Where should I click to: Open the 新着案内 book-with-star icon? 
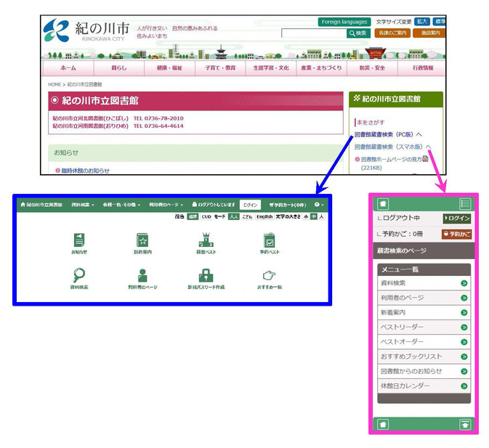pos(142,240)
